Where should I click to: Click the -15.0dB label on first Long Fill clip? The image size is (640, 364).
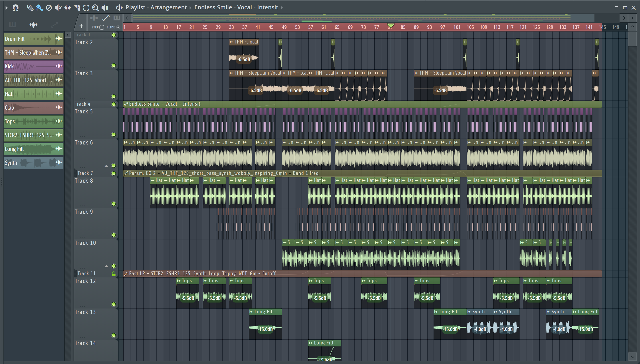(x=266, y=329)
